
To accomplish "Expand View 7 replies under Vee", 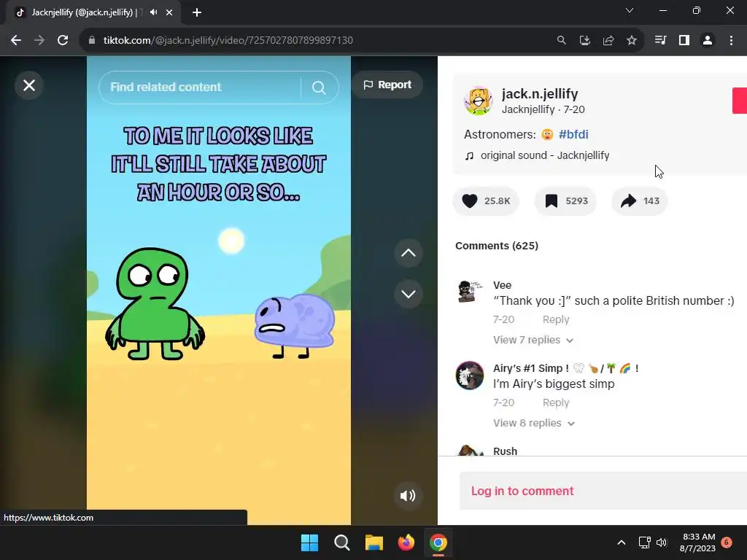I will pos(533,340).
